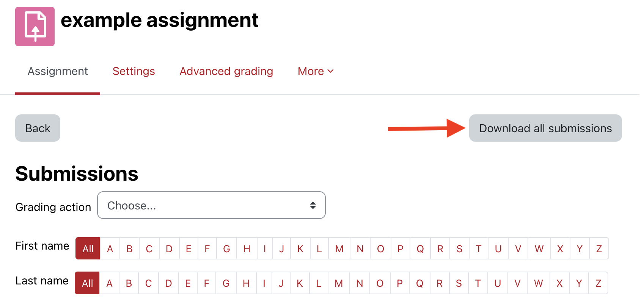Filter First name by letter S

point(459,249)
